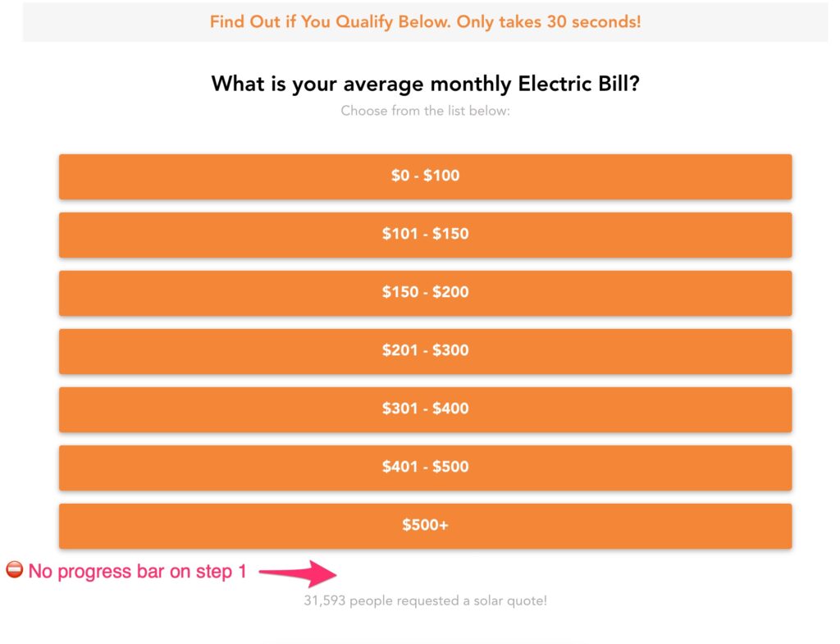This screenshot has width=840, height=644.
Task: Select the $101 - $150 bill range
Action: point(424,235)
